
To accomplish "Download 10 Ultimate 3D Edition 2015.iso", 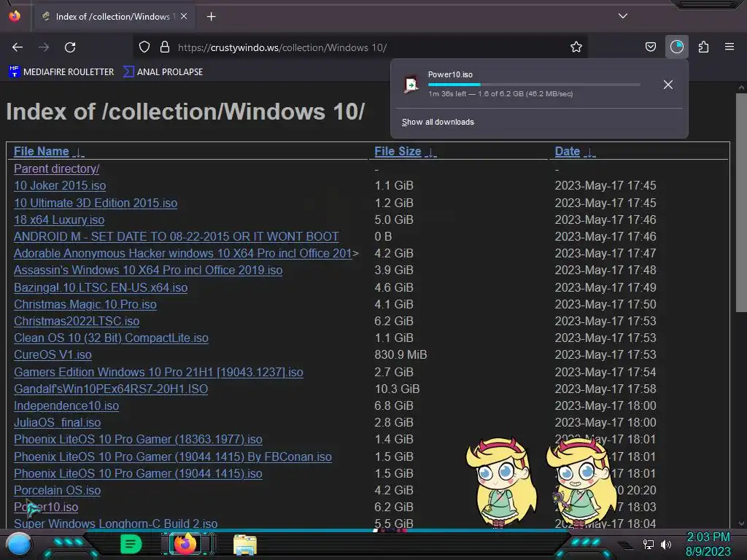I will [96, 203].
